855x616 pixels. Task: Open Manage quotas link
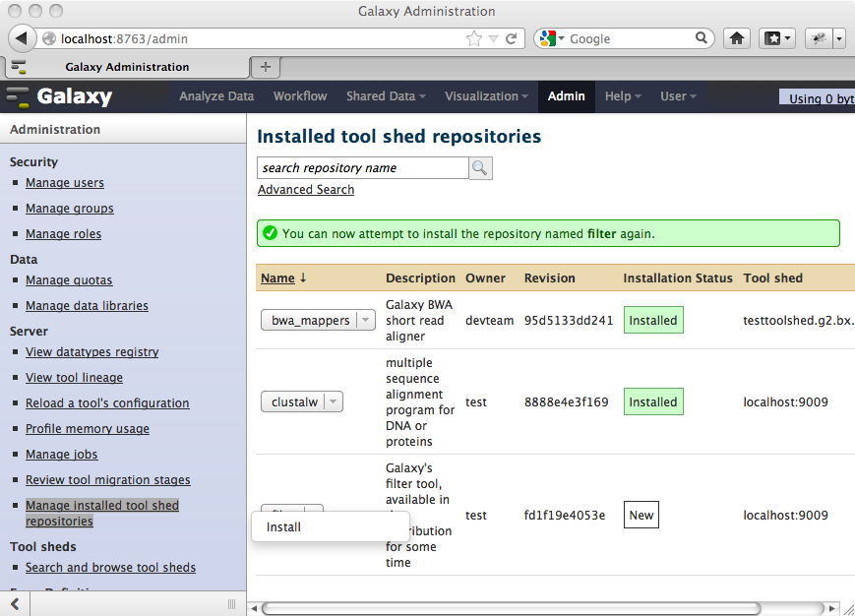[69, 280]
